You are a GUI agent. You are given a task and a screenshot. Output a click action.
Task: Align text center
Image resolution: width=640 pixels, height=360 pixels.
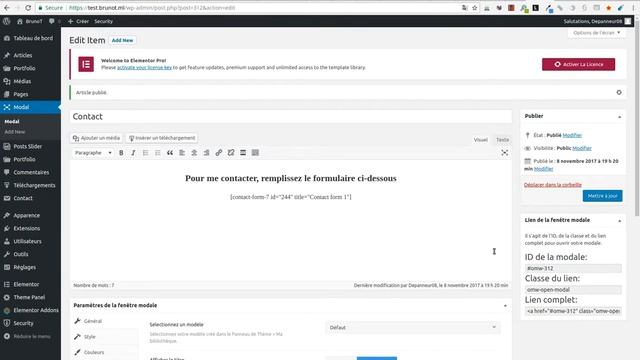pos(194,153)
